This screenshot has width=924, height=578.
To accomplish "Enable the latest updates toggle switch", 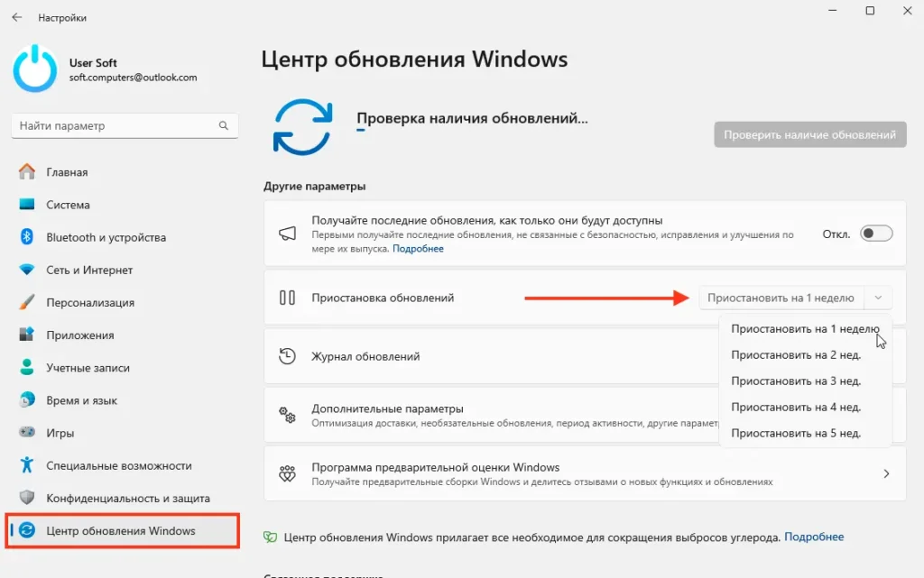I will [876, 234].
